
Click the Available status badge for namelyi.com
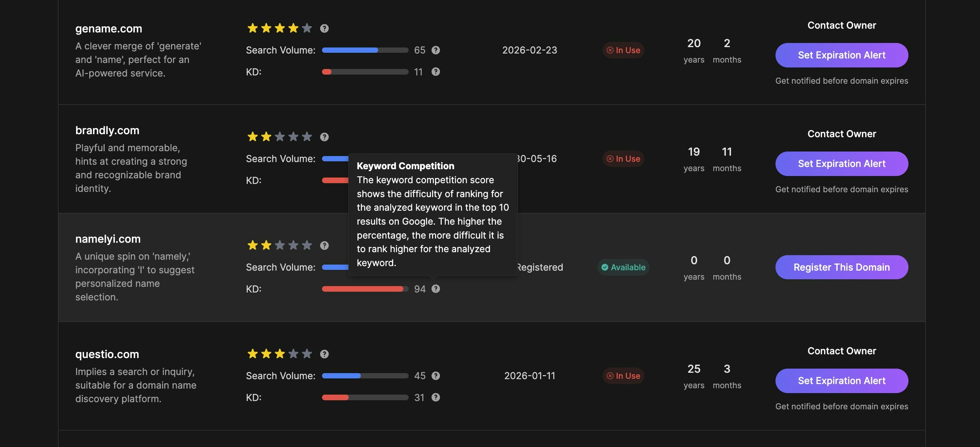pyautogui.click(x=623, y=267)
